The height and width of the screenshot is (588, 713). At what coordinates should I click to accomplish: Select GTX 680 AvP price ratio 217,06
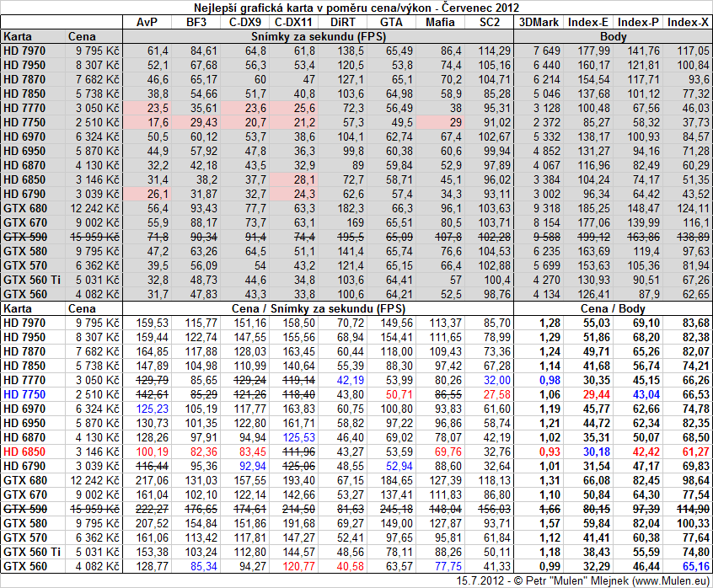click(x=153, y=481)
